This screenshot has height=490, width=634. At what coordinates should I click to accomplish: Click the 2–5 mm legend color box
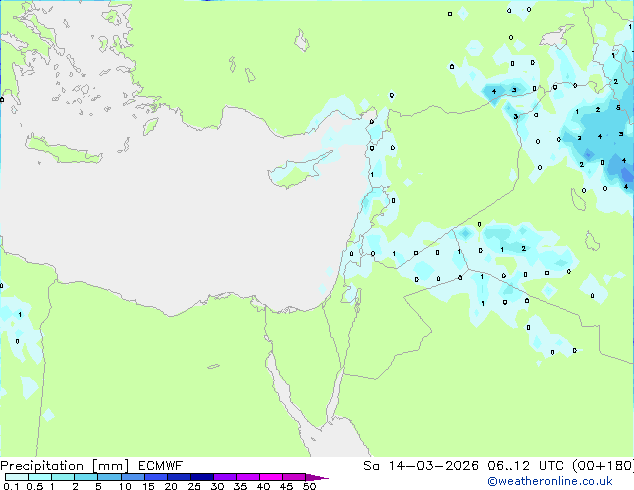point(86,477)
